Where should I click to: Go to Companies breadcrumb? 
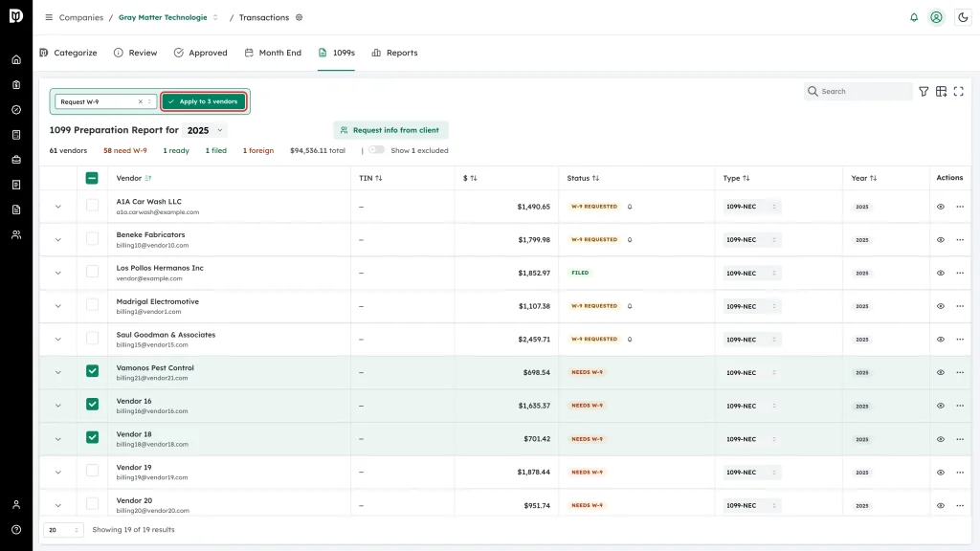81,17
